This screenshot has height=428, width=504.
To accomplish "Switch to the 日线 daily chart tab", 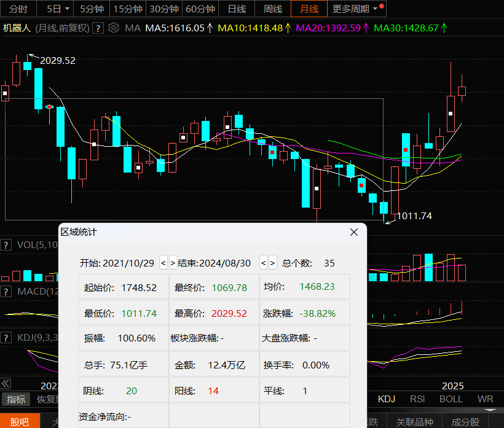I will (237, 9).
